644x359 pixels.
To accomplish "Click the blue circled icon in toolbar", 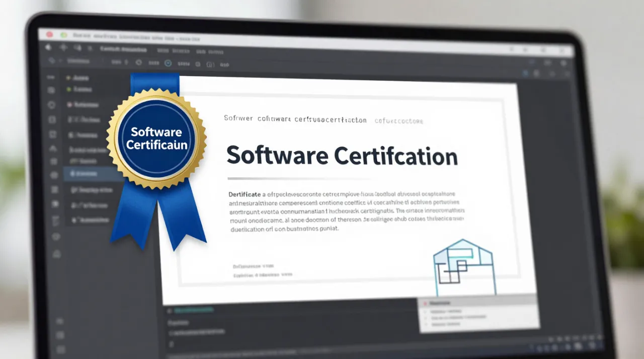I will click(x=168, y=63).
